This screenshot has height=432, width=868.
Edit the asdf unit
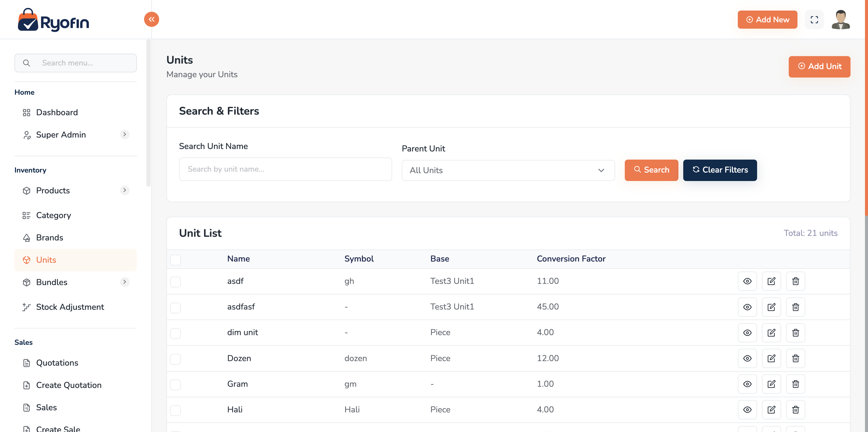point(771,281)
